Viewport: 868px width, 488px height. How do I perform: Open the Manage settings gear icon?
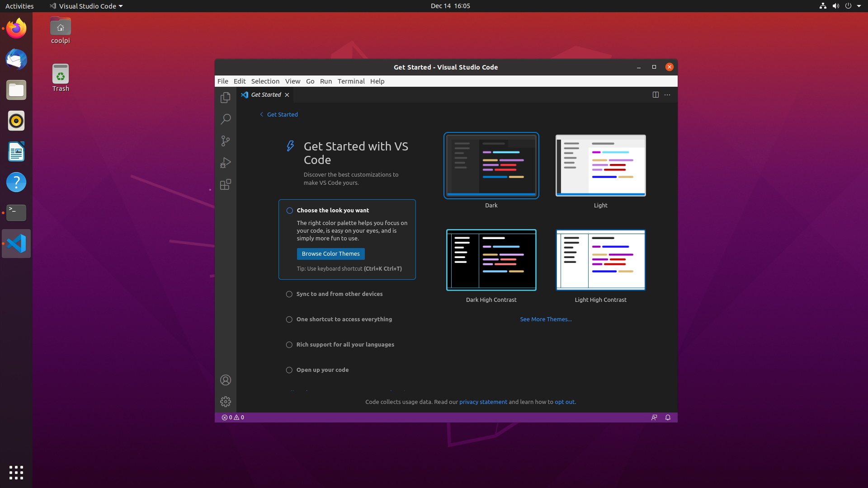(x=225, y=401)
